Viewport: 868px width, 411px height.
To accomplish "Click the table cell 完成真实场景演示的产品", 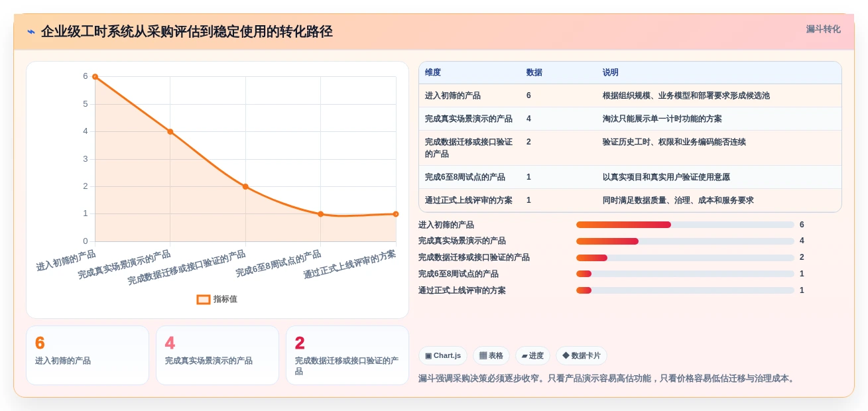I will pos(469,119).
